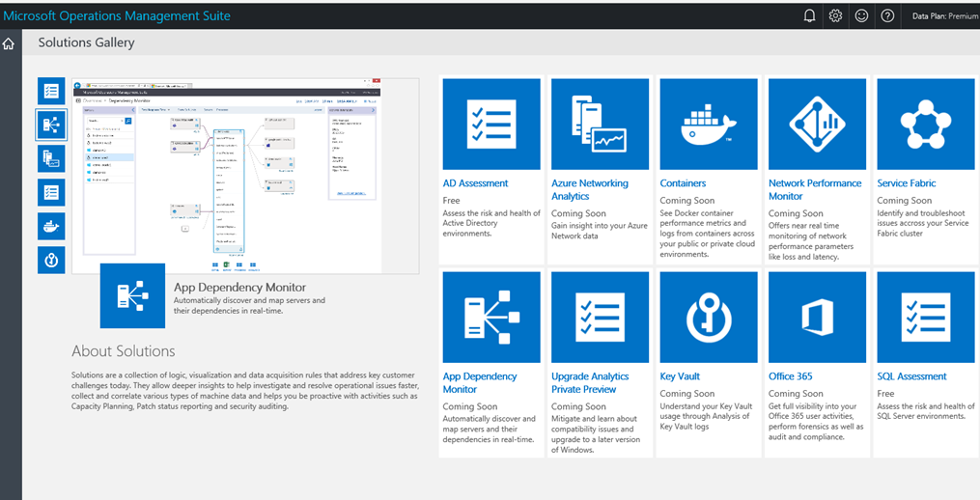Open Network Performance Monitor title link
980x500 pixels.
point(815,189)
